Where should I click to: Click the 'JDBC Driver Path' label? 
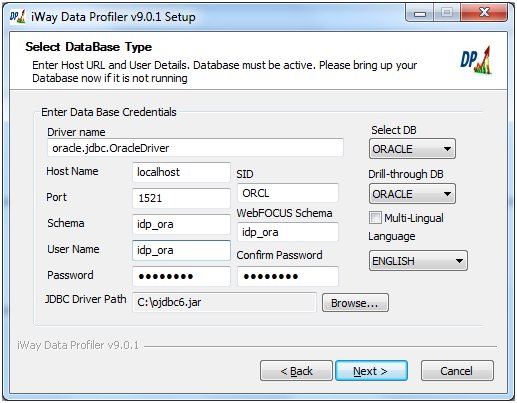pos(86,299)
